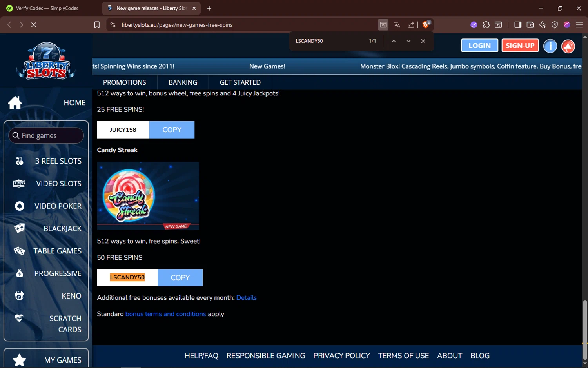Go forward in browser history
Image resolution: width=588 pixels, height=368 pixels.
coord(21,25)
